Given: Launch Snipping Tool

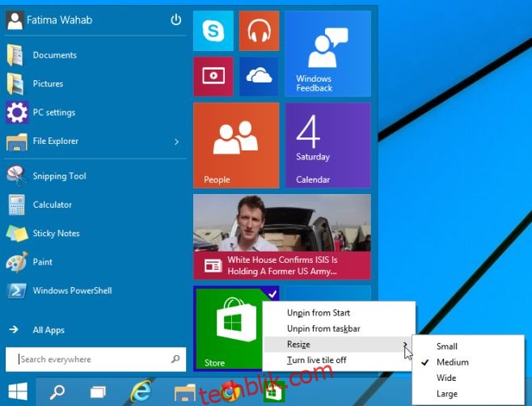Looking at the screenshot, I should (x=95, y=176).
